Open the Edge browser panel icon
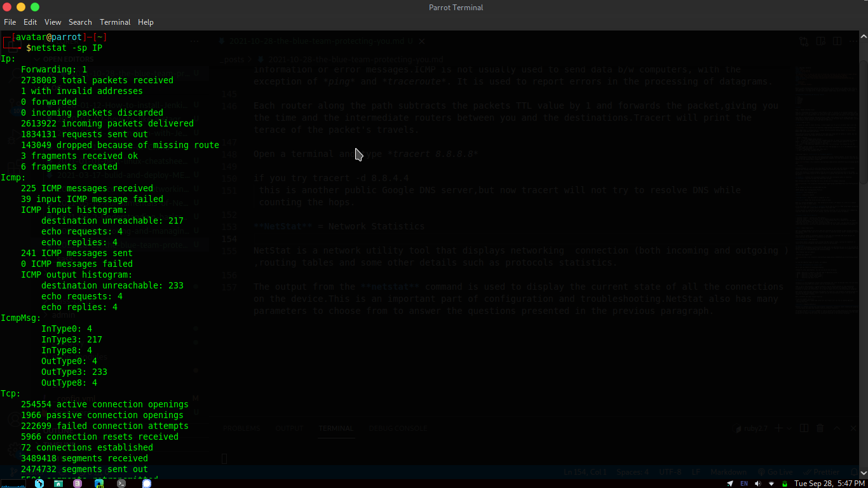 [x=99, y=483]
